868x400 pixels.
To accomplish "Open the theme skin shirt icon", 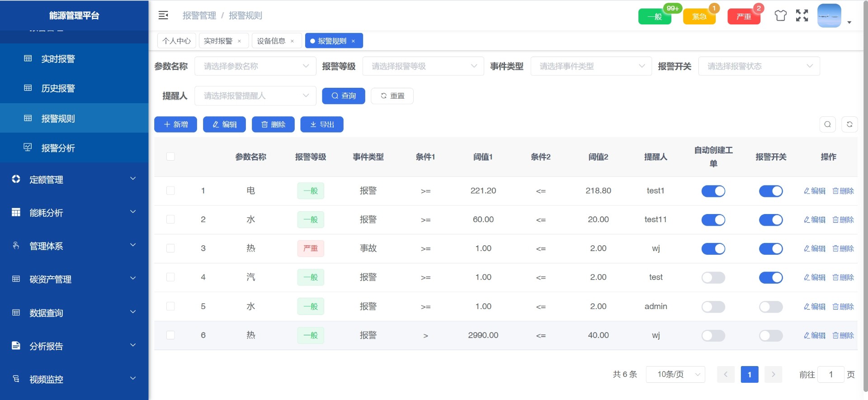I will point(780,16).
